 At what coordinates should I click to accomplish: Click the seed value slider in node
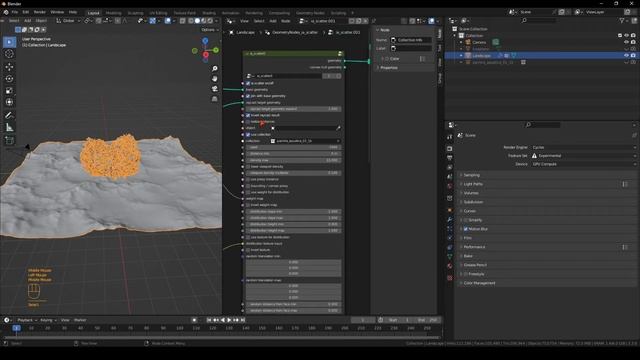pyautogui.click(x=293, y=147)
